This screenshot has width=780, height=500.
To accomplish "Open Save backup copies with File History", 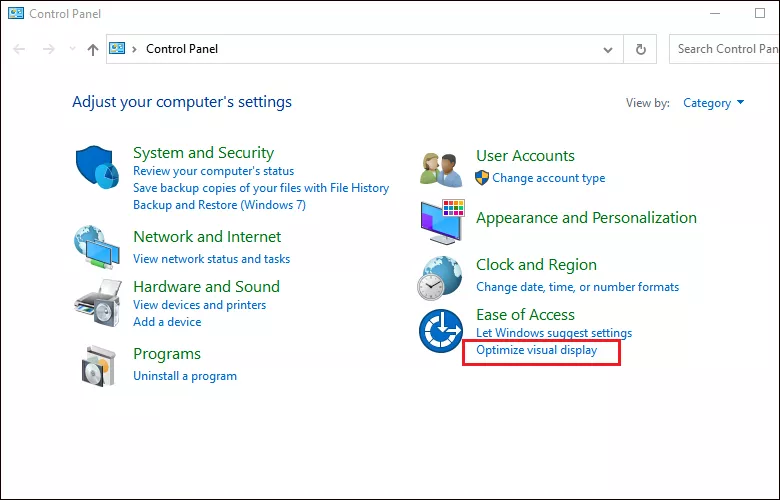I will tap(261, 188).
